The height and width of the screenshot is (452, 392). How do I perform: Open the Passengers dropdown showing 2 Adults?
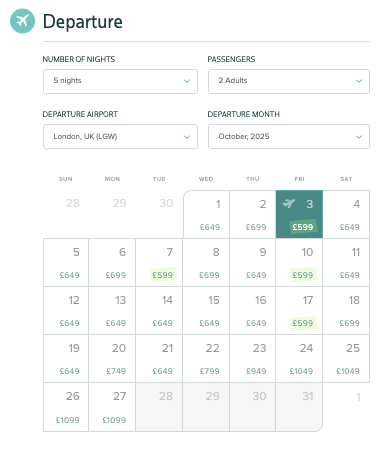pos(289,81)
